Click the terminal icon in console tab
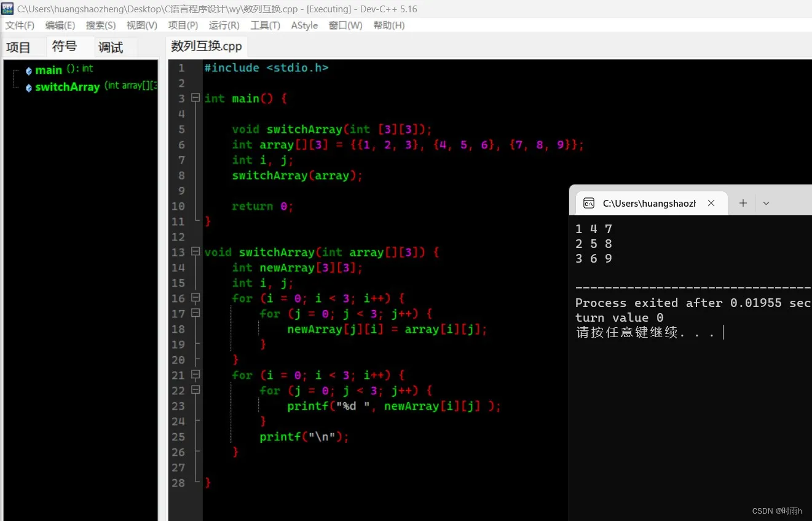812x521 pixels. tap(588, 203)
